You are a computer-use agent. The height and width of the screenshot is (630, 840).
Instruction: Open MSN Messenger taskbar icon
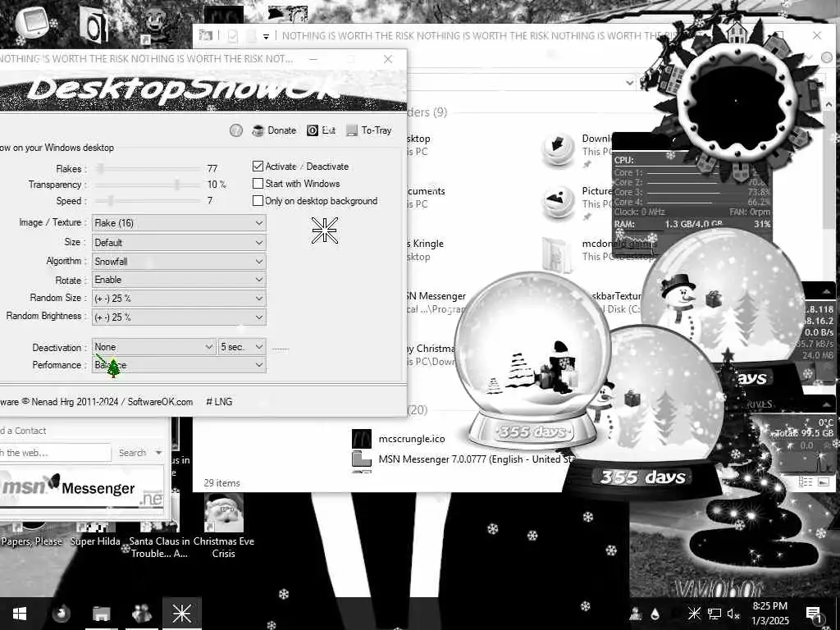141,614
